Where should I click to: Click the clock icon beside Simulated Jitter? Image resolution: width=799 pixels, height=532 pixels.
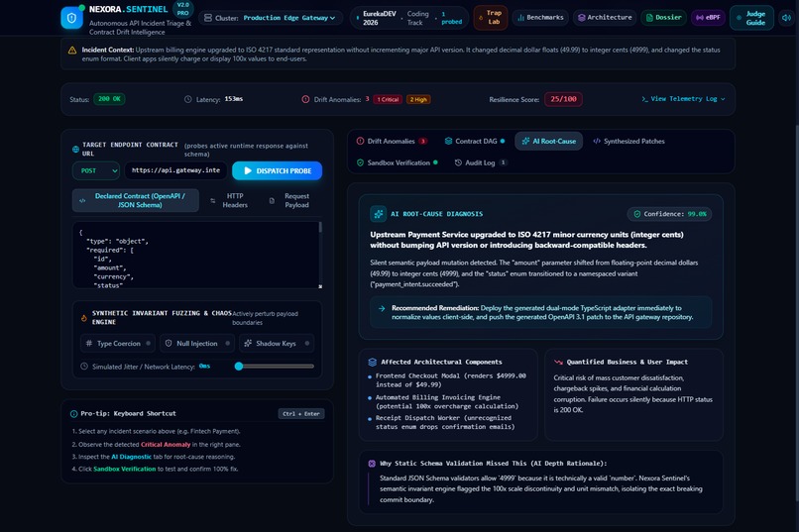(84, 366)
